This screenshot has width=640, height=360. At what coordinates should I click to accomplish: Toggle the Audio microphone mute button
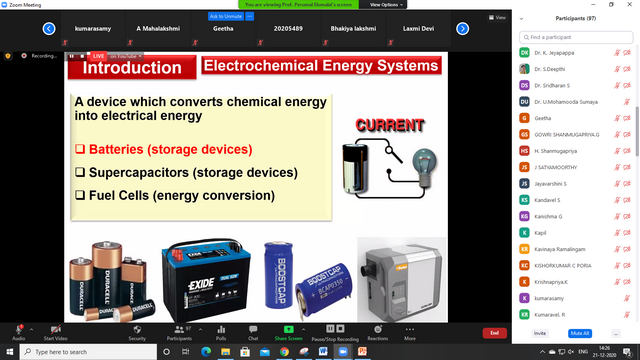19,330
